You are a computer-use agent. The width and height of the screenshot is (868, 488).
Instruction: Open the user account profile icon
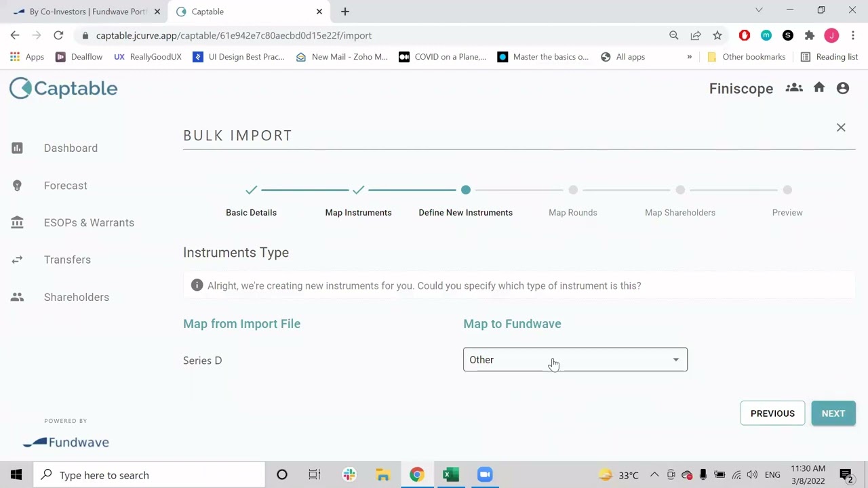point(843,88)
